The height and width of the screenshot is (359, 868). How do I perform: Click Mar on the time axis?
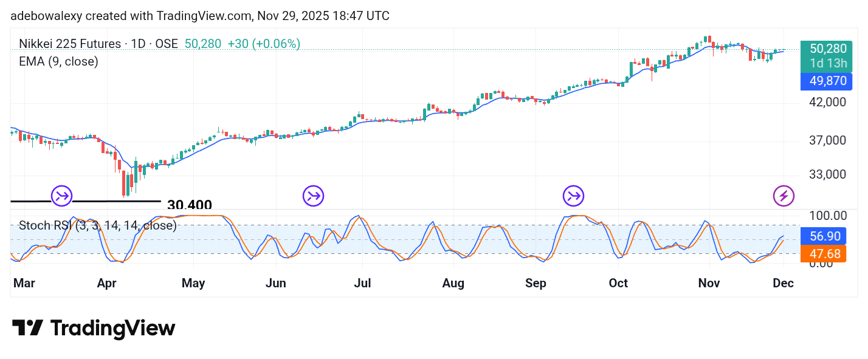pyautogui.click(x=23, y=283)
